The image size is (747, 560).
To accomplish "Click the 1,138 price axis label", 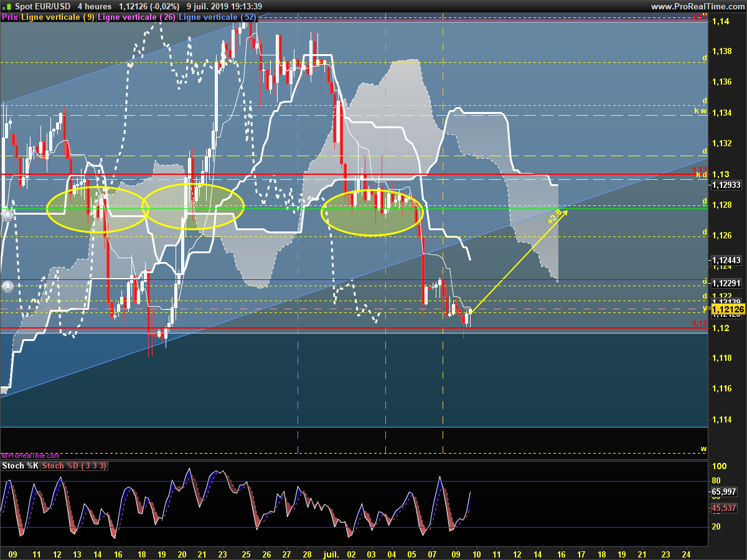I will pos(721,51).
